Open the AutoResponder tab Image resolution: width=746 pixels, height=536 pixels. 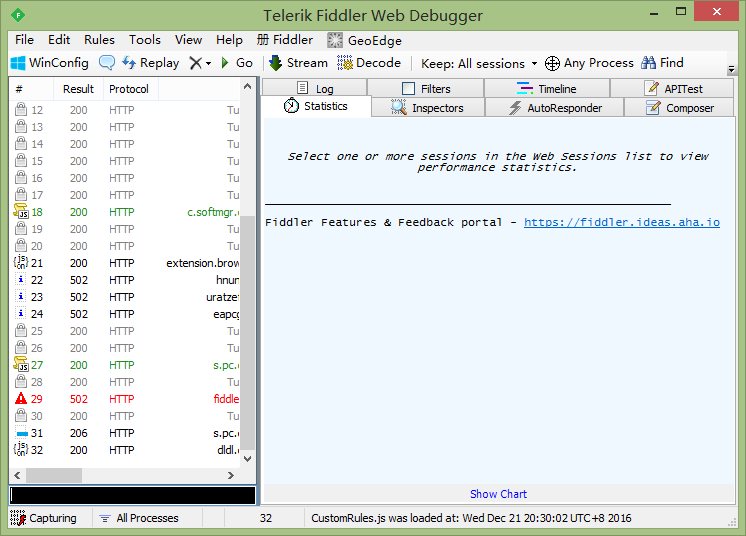click(554, 107)
